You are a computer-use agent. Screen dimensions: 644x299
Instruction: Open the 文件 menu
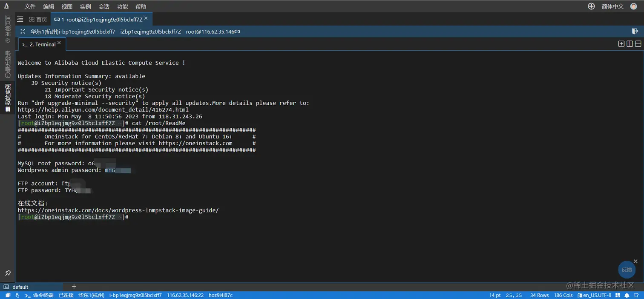(x=30, y=6)
